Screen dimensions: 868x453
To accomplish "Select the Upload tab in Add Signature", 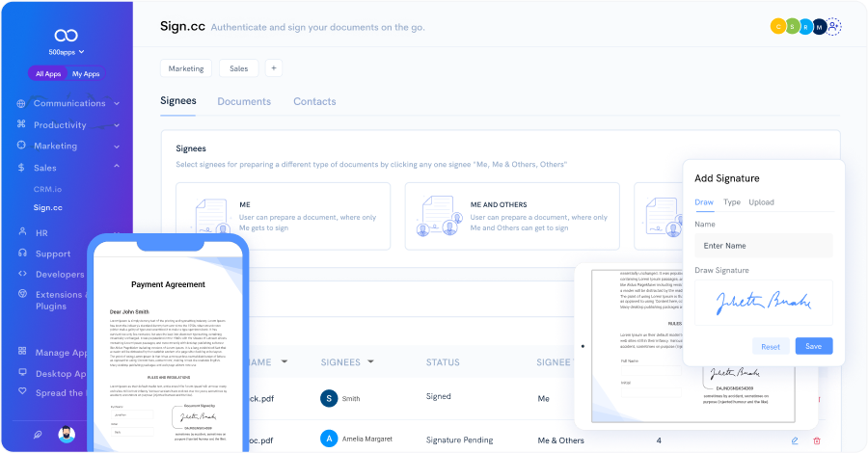I will pos(761,202).
